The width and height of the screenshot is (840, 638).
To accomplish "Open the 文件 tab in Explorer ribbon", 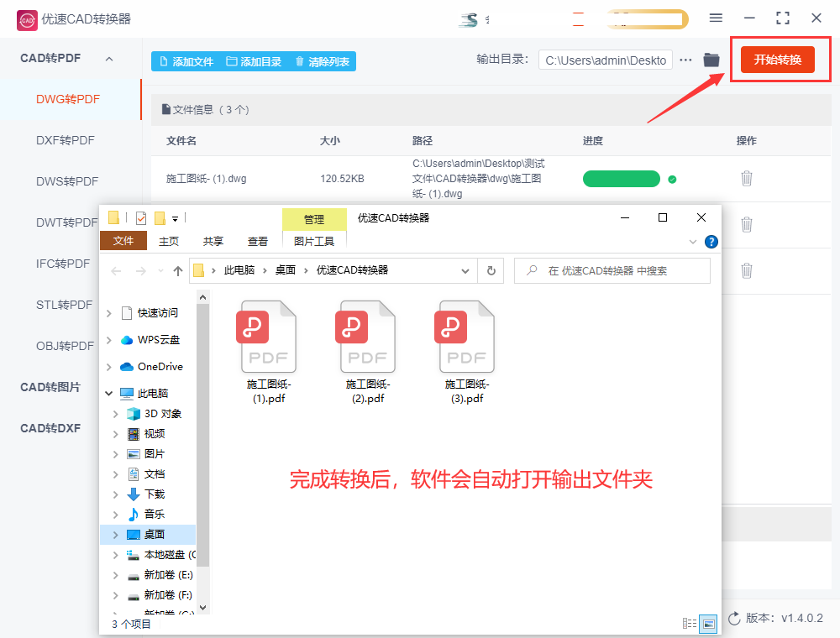I will [123, 241].
